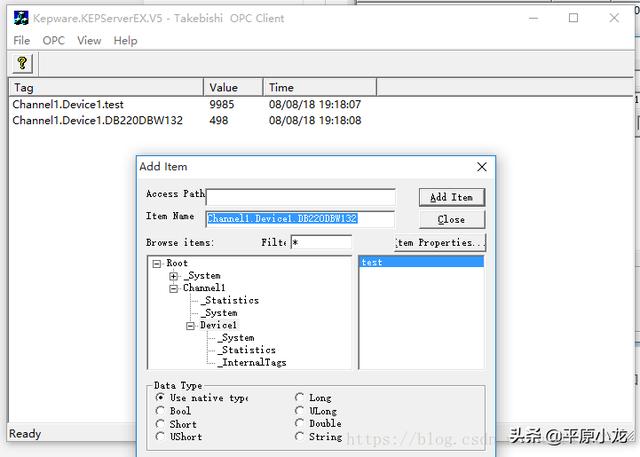The width and height of the screenshot is (640, 457).
Task: Click the Kepware OPC Client app icon
Action: pos(21,18)
